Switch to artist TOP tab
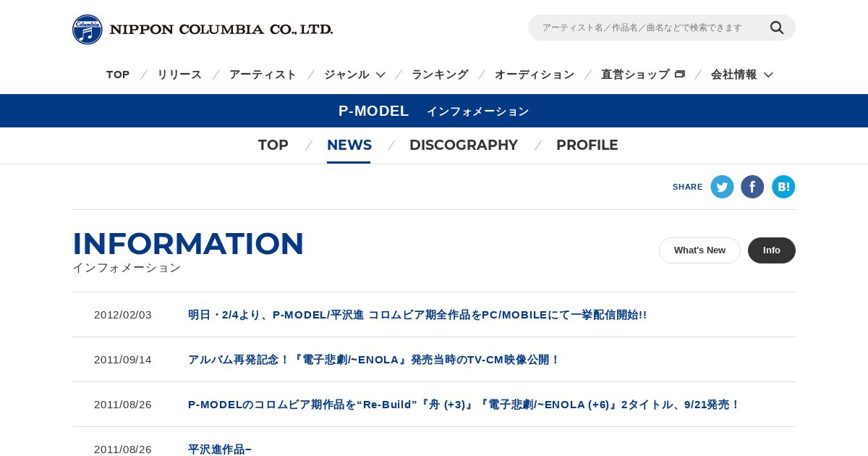 click(x=273, y=145)
